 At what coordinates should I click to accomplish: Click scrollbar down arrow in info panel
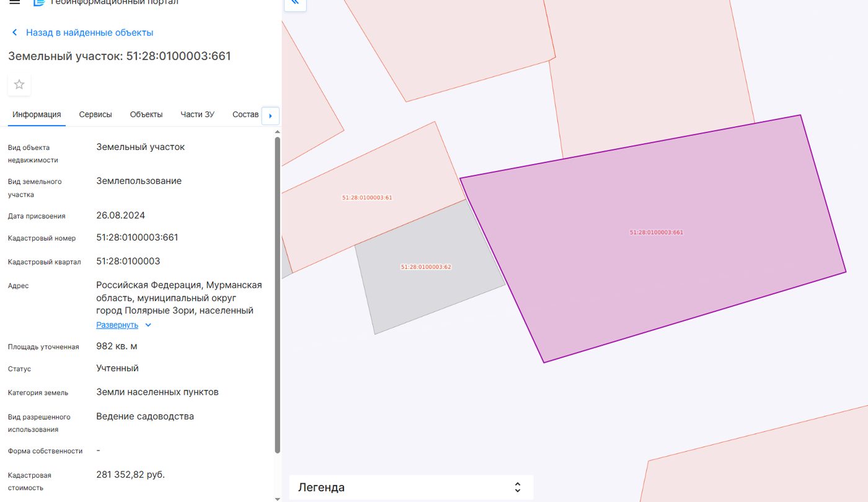click(x=278, y=498)
